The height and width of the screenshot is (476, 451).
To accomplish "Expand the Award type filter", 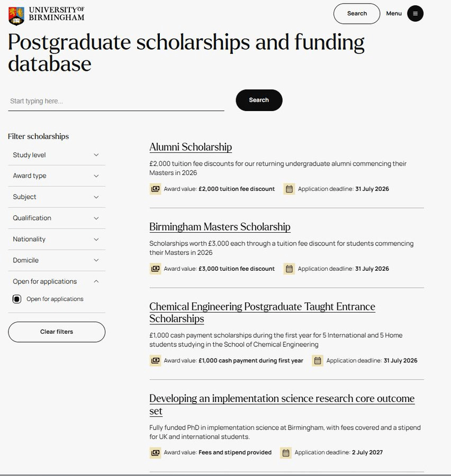I will click(x=57, y=176).
